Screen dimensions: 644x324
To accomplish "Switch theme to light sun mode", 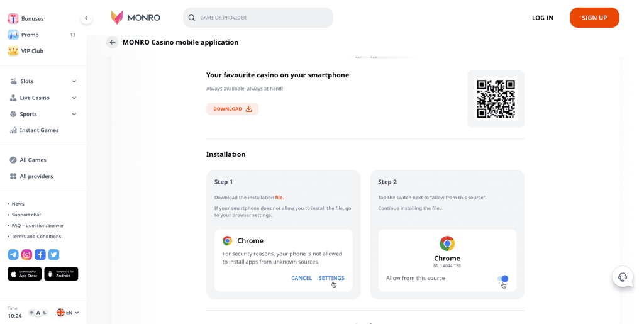I will click(x=31, y=313).
